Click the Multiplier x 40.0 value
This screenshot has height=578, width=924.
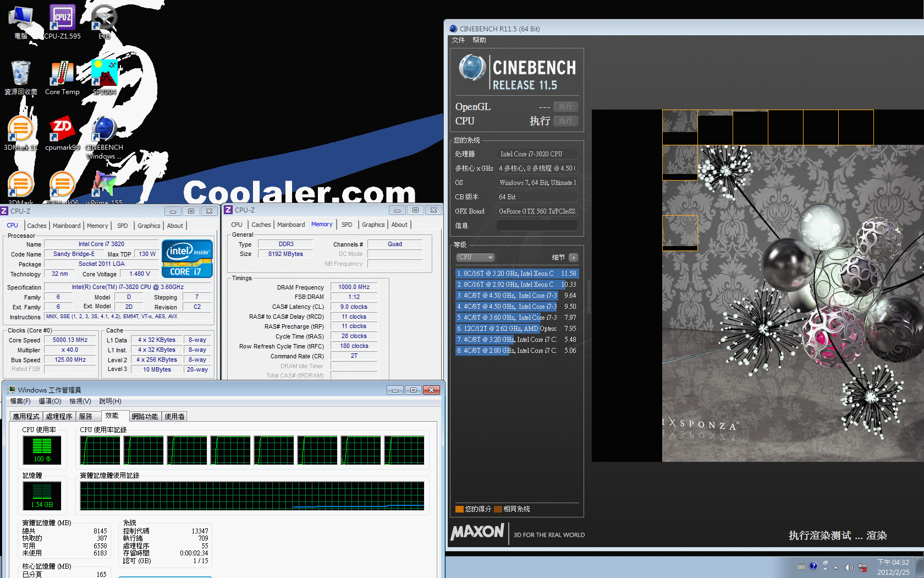point(70,350)
